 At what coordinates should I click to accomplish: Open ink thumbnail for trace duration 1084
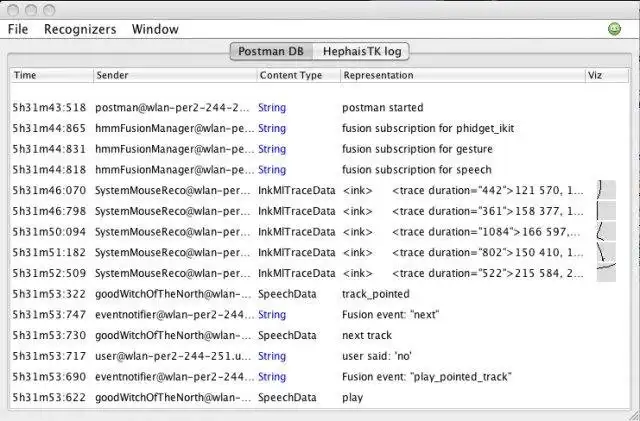coord(606,232)
